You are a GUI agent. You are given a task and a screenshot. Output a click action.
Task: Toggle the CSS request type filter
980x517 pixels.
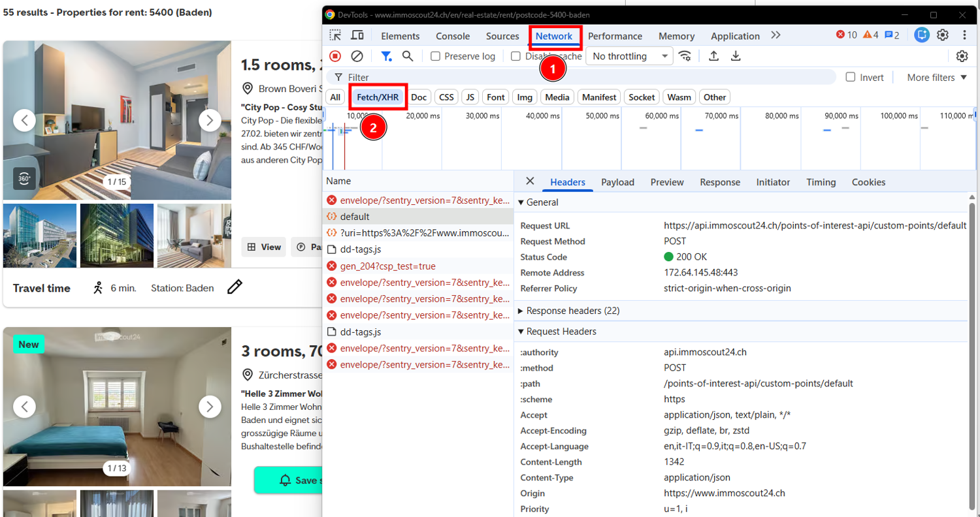446,97
